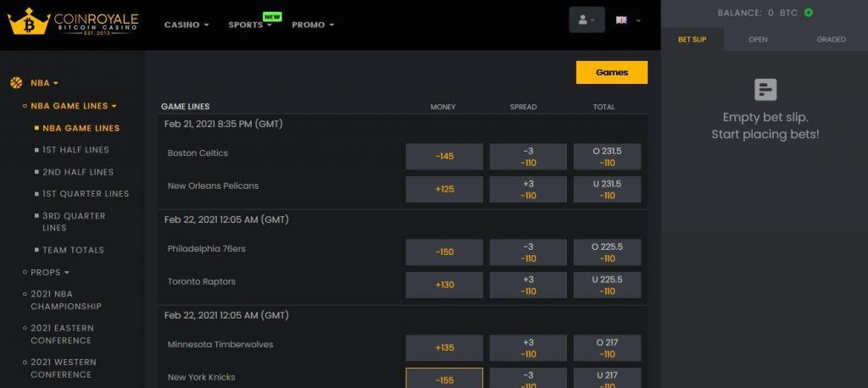The height and width of the screenshot is (388, 868).
Task: Select Philadelphia 76ers spread -3
Action: 528,252
